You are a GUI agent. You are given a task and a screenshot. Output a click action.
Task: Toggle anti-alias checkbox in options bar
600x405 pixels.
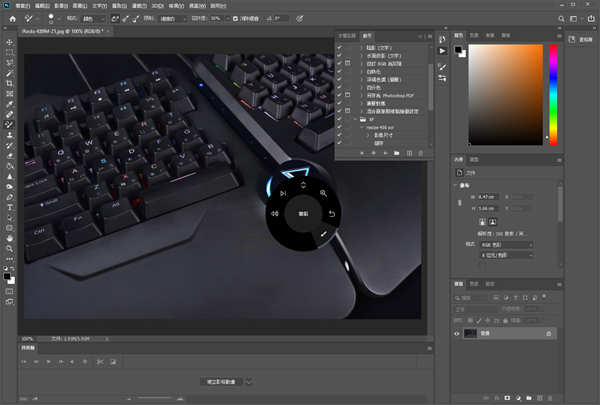point(235,18)
